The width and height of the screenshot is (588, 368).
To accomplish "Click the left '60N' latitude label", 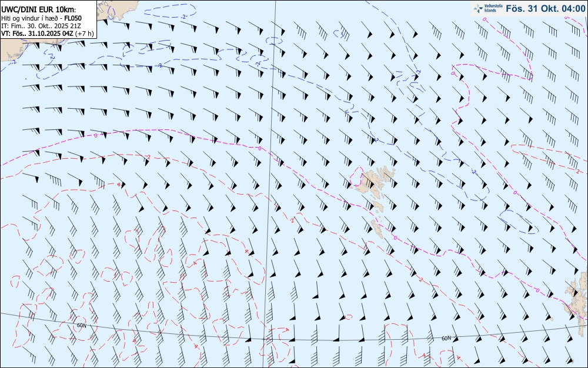I will pyautogui.click(x=81, y=325).
